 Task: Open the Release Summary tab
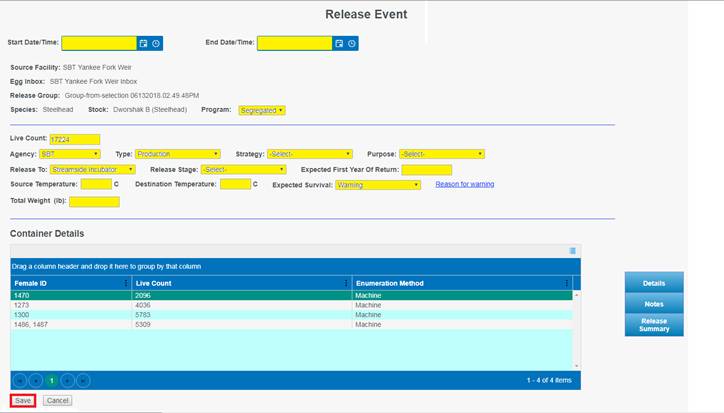654,324
